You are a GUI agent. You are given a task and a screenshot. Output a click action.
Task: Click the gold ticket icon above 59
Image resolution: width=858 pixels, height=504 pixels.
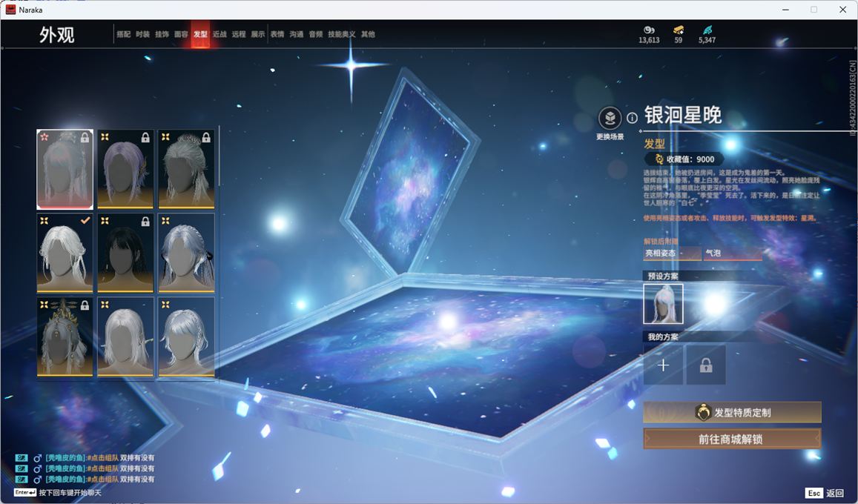click(679, 30)
